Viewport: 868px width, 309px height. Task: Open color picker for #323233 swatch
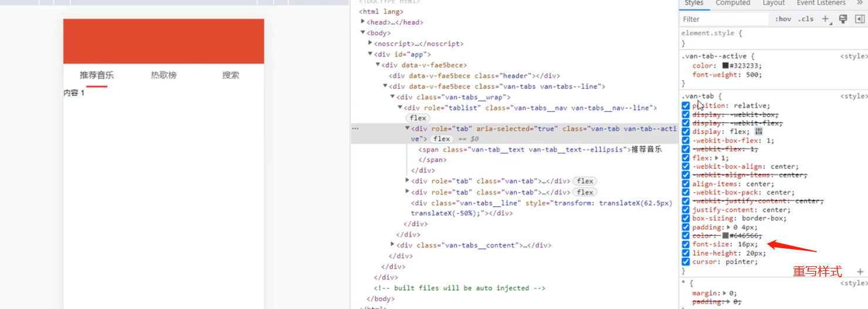pos(725,66)
